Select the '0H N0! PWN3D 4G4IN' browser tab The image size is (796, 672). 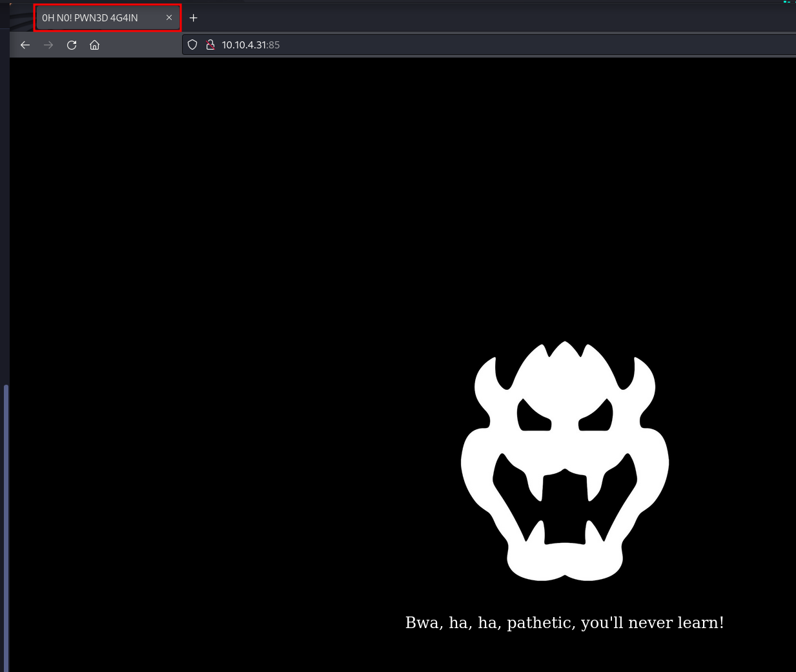107,18
